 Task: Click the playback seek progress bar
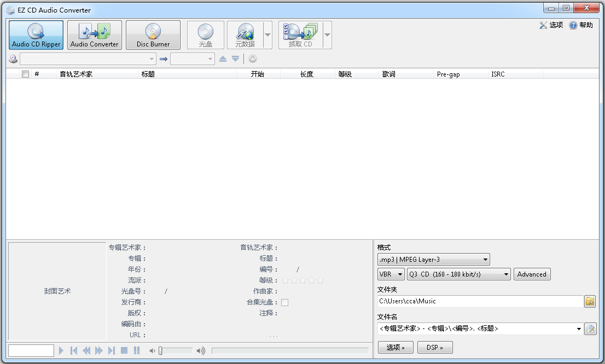click(290, 350)
